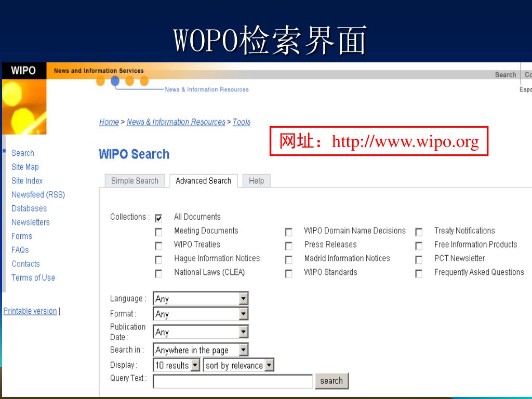Open Publication Date dropdown

[201, 332]
